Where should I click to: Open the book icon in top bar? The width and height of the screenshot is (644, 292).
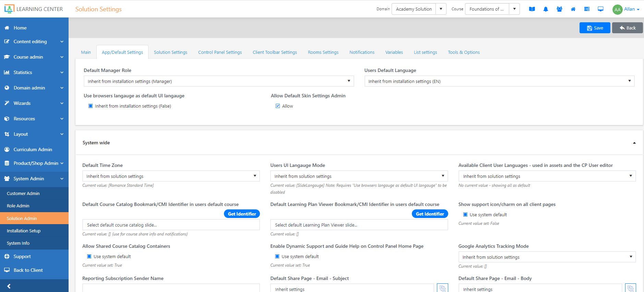532,9
